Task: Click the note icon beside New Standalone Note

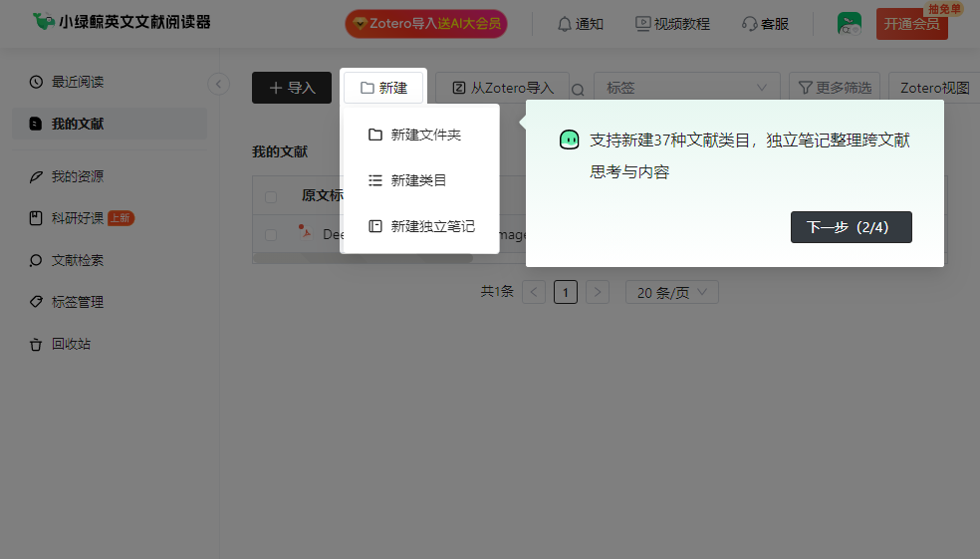Action: pyautogui.click(x=375, y=226)
